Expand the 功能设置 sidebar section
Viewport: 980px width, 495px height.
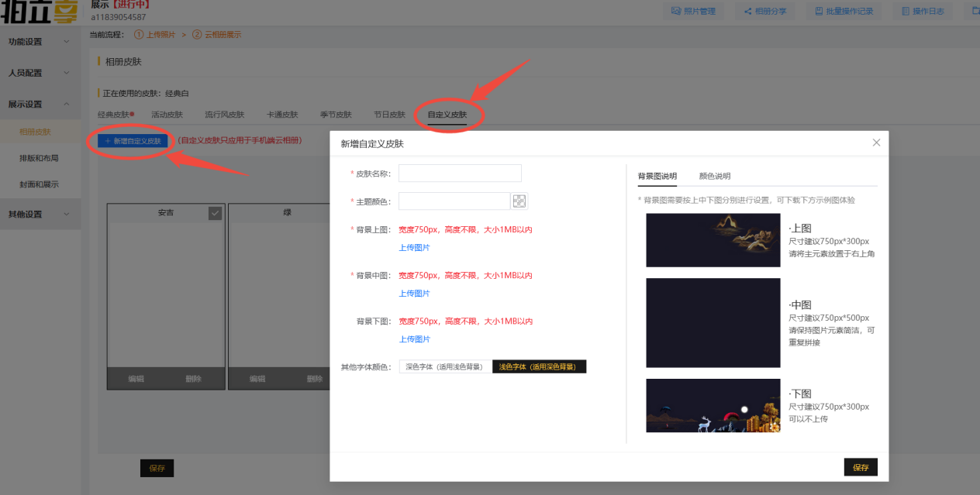[39, 41]
